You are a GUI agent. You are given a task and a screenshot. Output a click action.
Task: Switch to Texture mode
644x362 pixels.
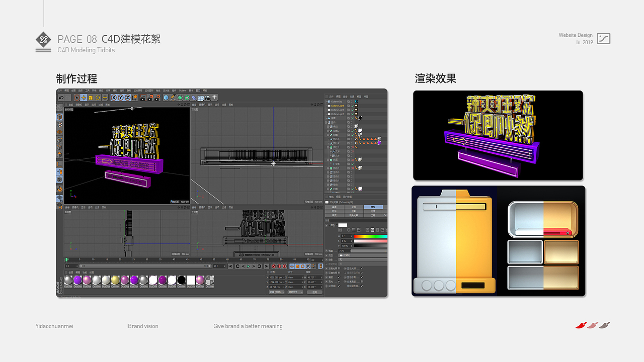pos(59,124)
